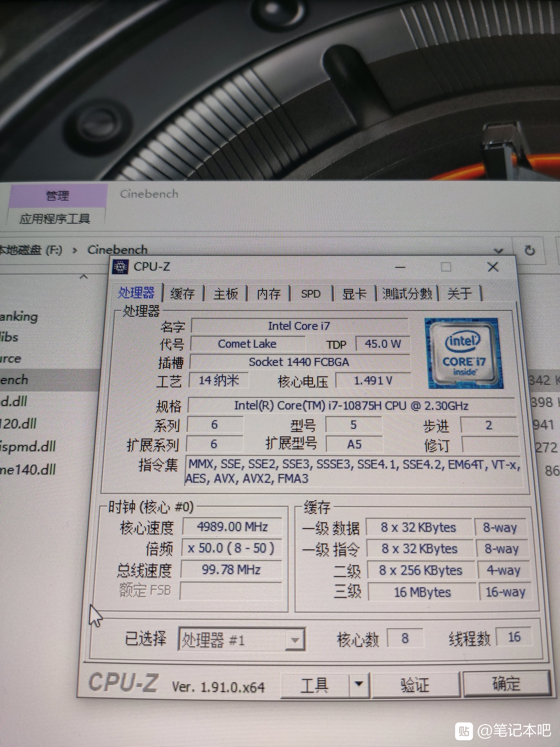560x747 pixels.
Task: Select the Explorer item ending in anking
Action: (19, 317)
